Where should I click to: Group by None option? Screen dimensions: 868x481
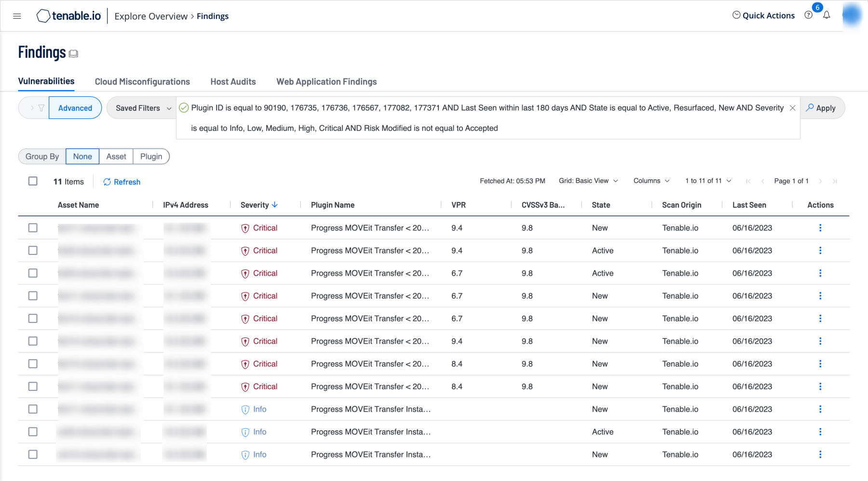click(x=82, y=157)
